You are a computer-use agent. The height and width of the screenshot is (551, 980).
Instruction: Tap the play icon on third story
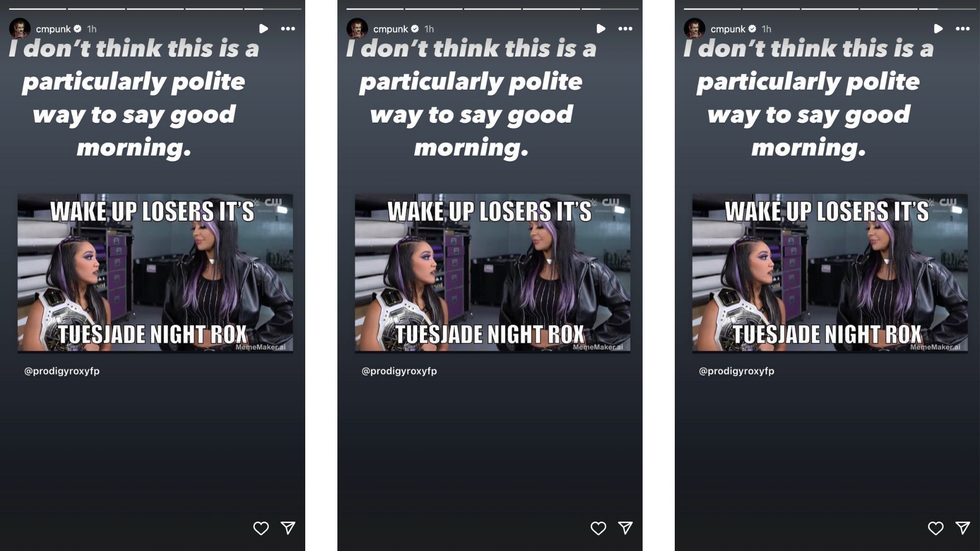(938, 28)
